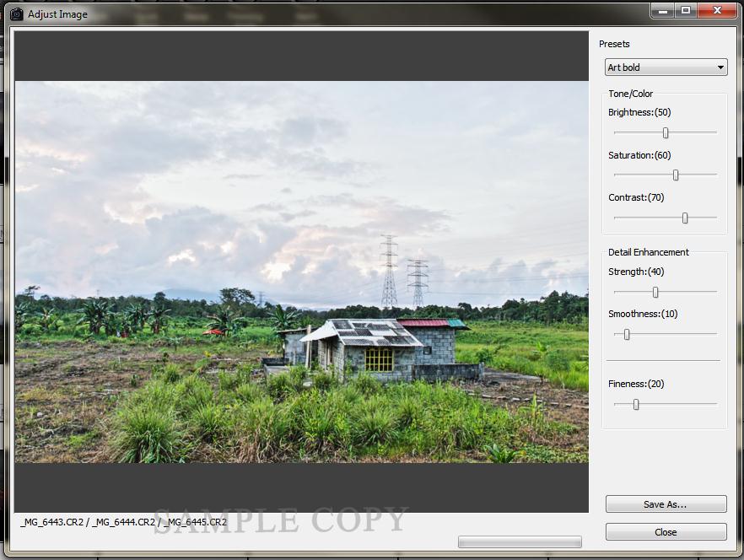Click the Saturation slider thumb
The height and width of the screenshot is (560, 744).
(x=674, y=175)
